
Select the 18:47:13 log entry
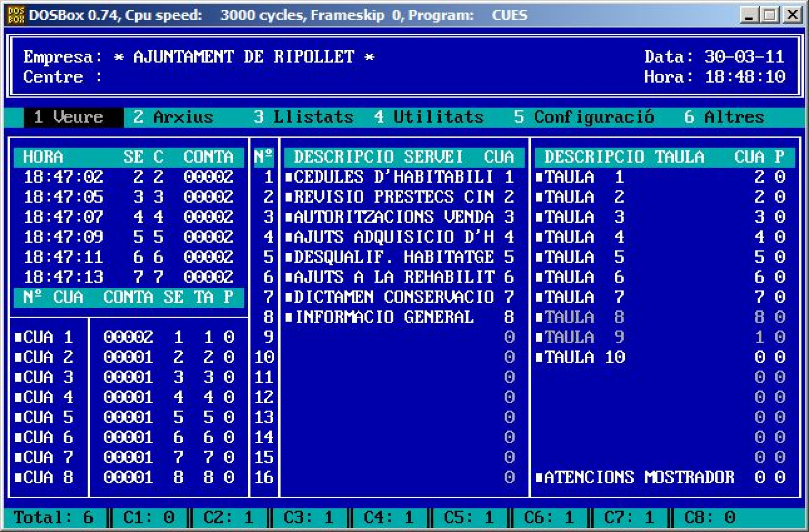click(x=63, y=277)
